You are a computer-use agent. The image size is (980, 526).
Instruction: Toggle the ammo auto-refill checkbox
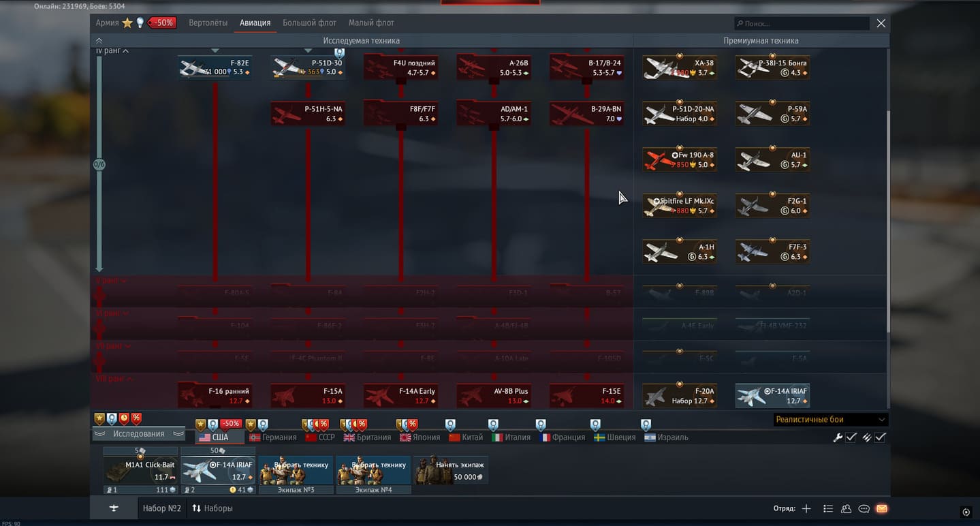coord(880,437)
